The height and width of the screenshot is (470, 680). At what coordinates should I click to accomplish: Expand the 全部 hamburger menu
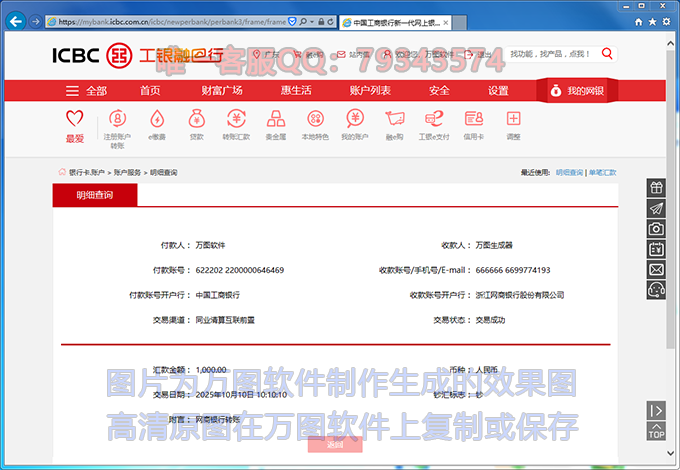(x=86, y=90)
